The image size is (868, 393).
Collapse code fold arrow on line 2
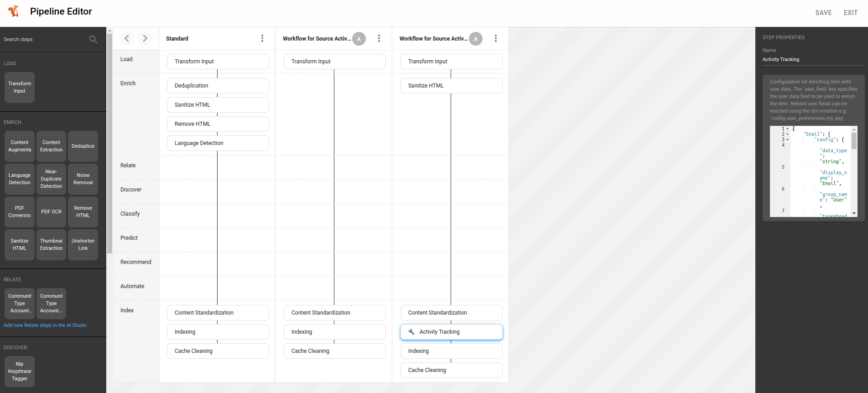click(787, 134)
